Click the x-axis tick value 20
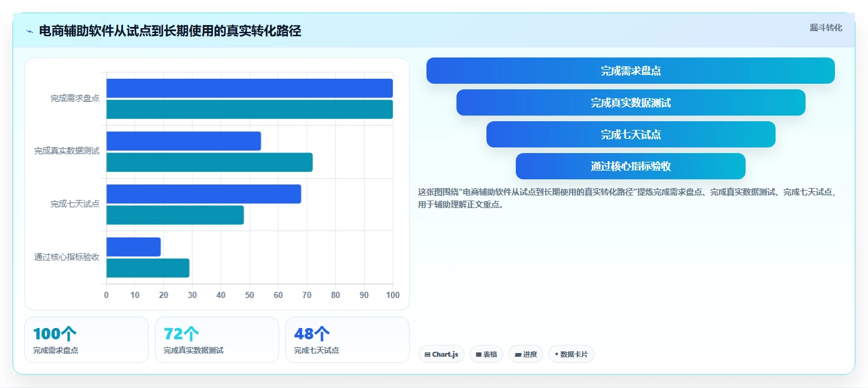 (x=164, y=295)
